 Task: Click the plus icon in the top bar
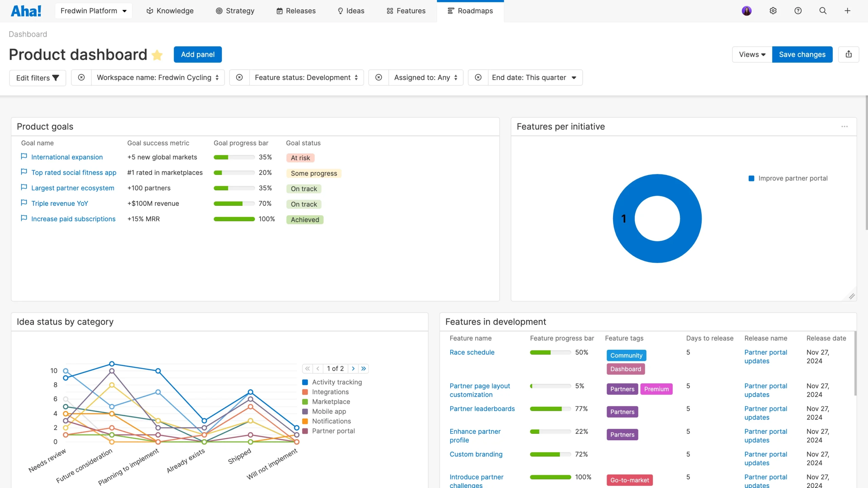pos(848,11)
